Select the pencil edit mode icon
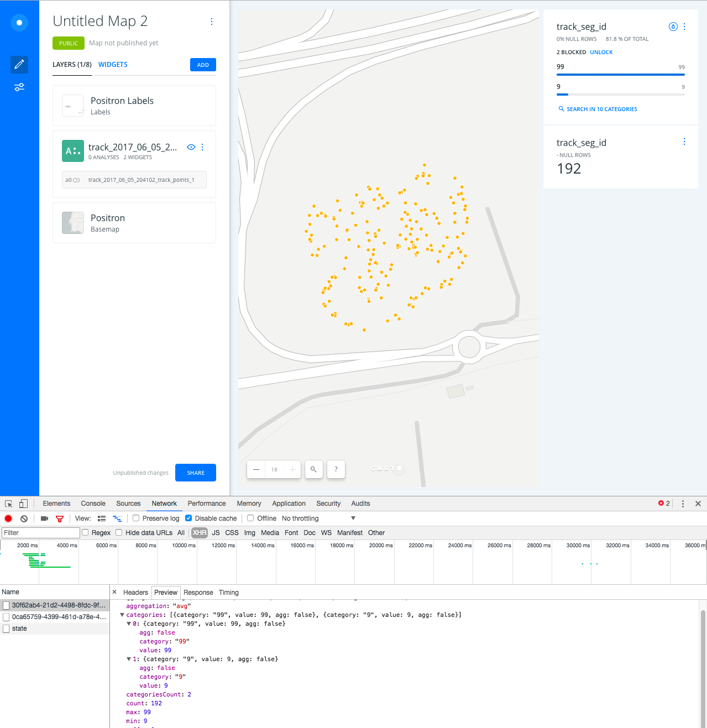The image size is (707, 728). 19,65
